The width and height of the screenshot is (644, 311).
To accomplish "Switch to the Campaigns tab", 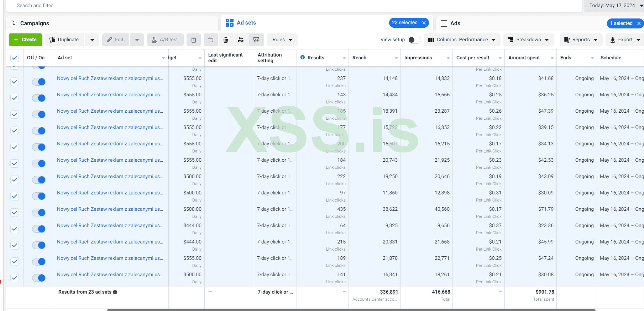I will (35, 23).
